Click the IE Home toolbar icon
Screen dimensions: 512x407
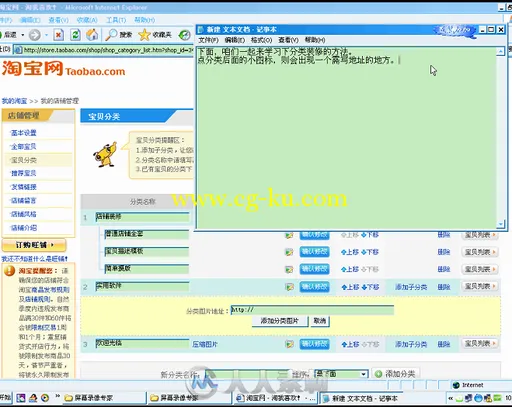coord(92,35)
